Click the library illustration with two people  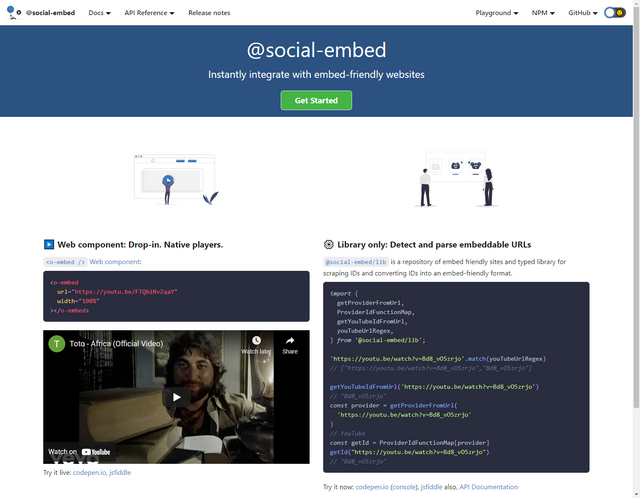pyautogui.click(x=456, y=179)
